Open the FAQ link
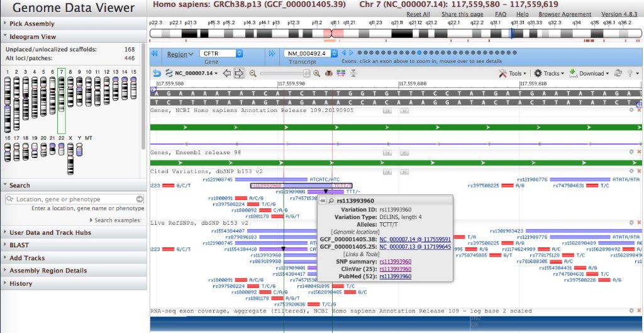The width and height of the screenshot is (644, 333). [x=501, y=14]
